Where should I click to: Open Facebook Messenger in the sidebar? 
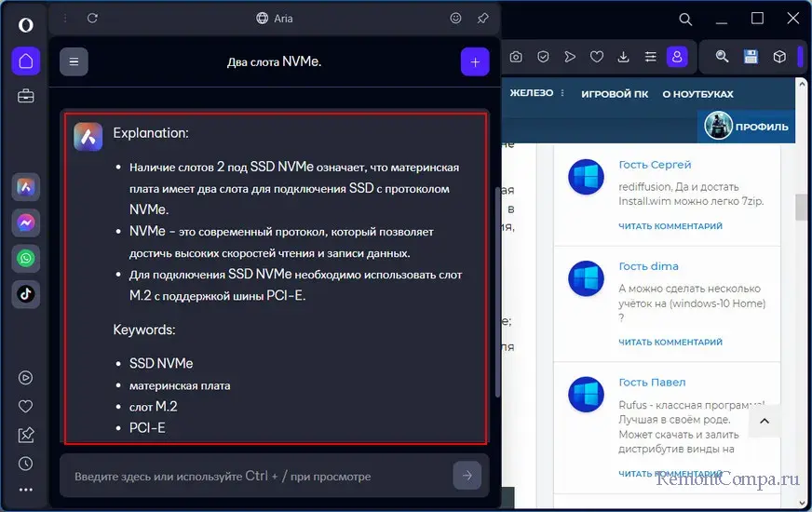point(25,222)
